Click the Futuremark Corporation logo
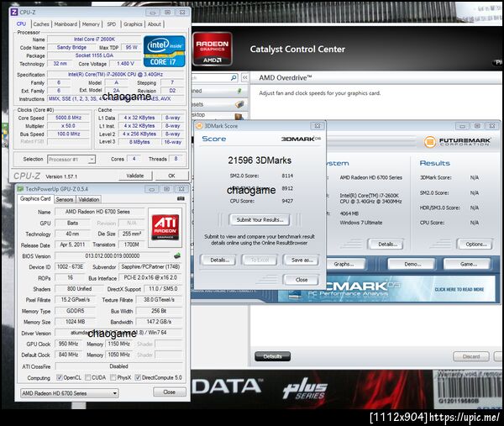 coord(457,141)
